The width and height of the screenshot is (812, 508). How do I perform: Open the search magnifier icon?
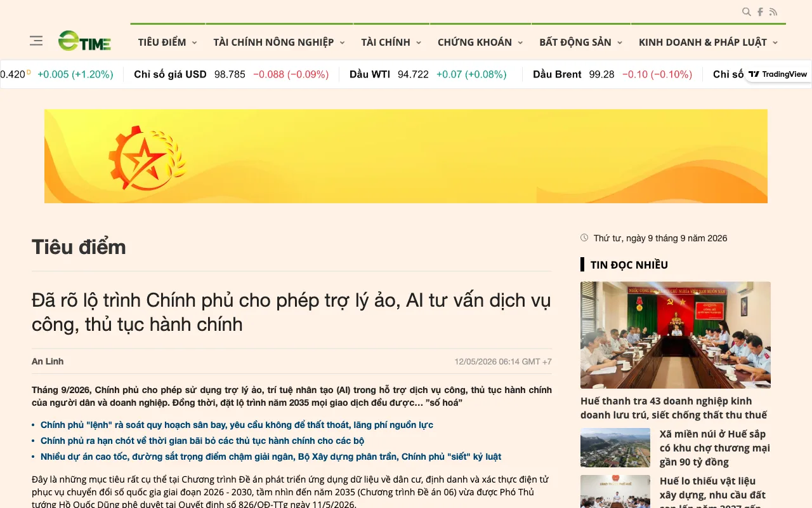747,11
